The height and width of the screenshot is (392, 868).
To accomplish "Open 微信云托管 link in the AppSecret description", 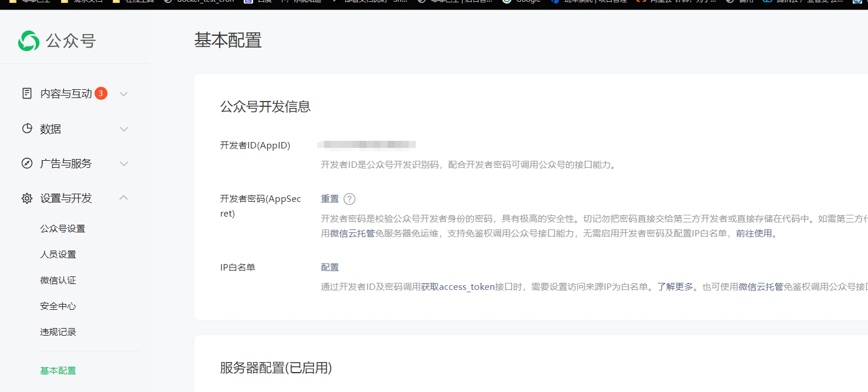I will [352, 234].
